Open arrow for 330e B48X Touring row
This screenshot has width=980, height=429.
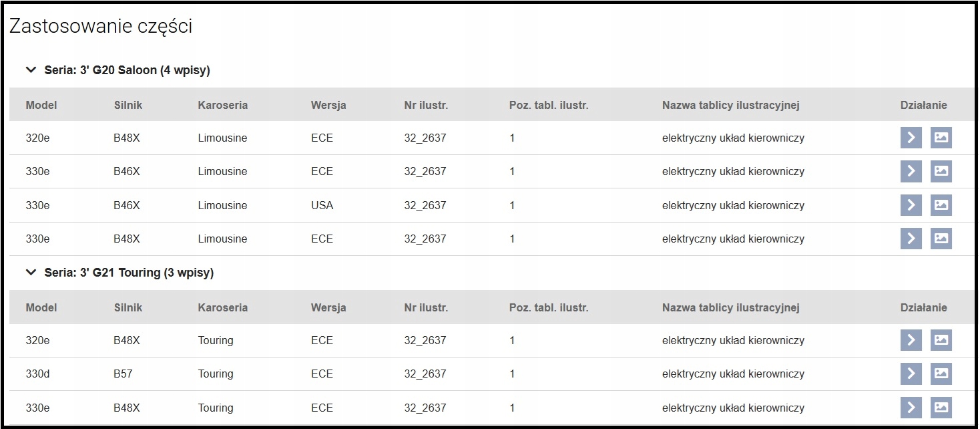coord(911,408)
